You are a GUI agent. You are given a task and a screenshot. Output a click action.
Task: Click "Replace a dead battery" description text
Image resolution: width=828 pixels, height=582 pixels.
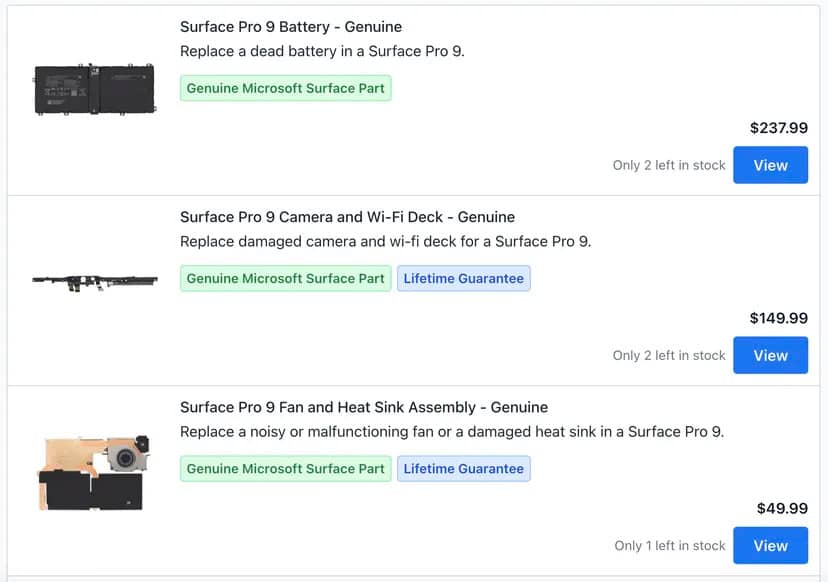click(x=323, y=51)
